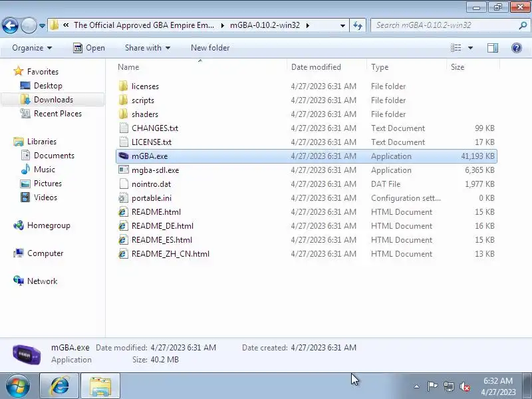Click the taskbar clock showing 6:32 AM
The image size is (532, 399).
click(498, 386)
